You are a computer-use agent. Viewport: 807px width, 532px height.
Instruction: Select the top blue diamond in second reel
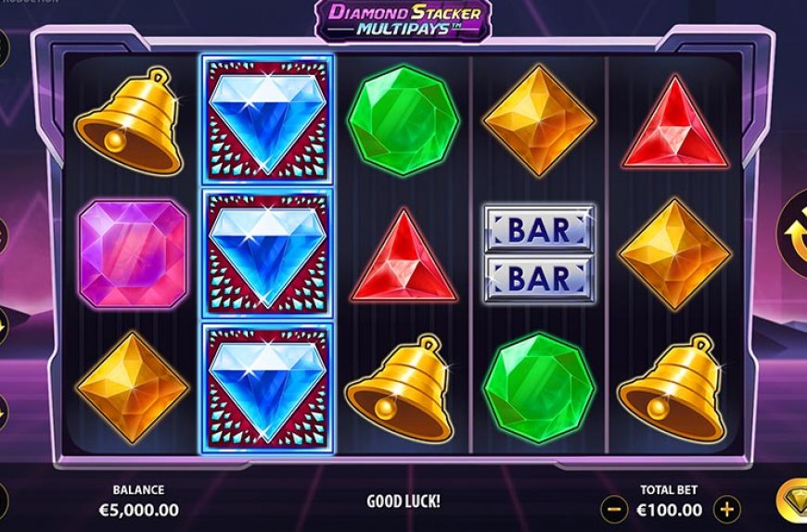267,120
